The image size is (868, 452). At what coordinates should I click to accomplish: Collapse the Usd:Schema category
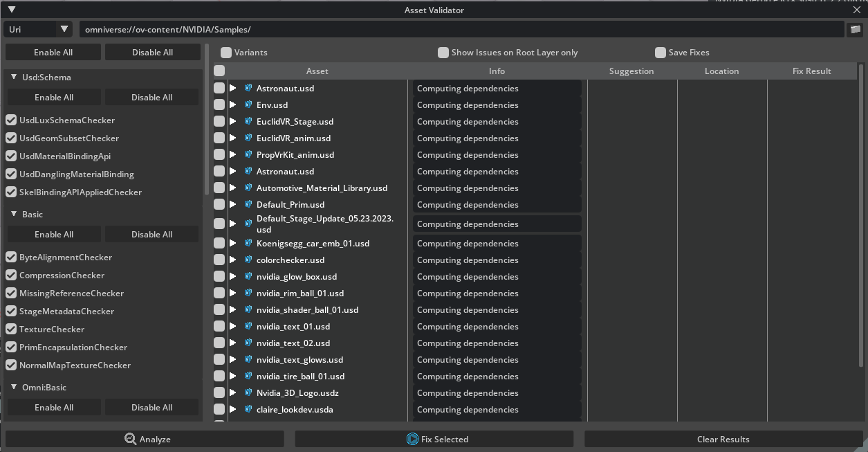pyautogui.click(x=14, y=78)
